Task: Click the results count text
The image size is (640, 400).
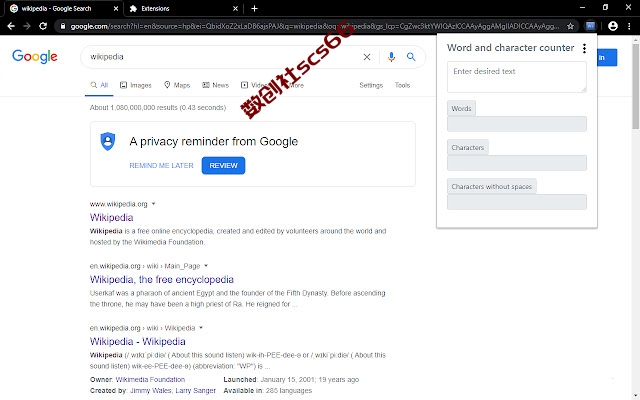Action: point(158,107)
